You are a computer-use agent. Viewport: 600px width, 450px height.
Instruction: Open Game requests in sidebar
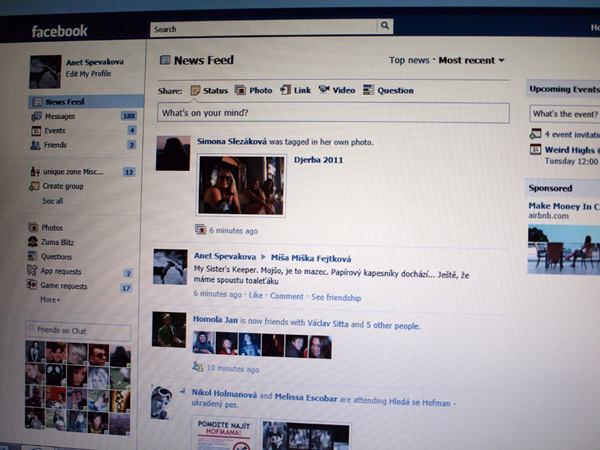point(64,286)
